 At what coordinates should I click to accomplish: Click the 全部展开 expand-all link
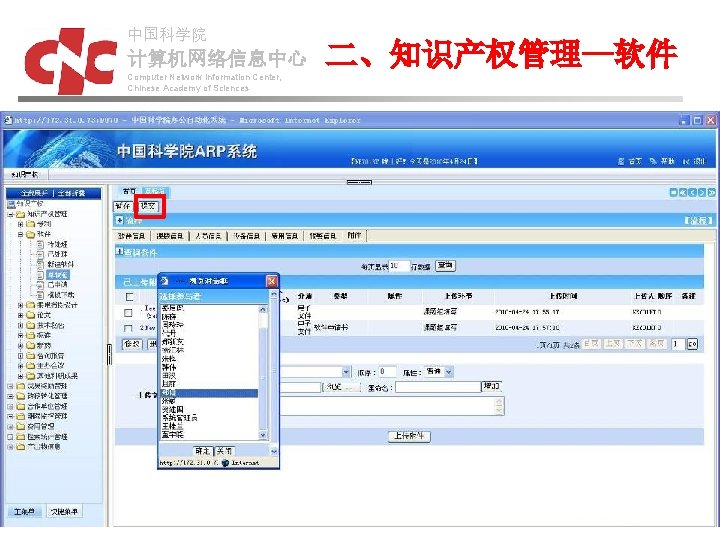35,193
